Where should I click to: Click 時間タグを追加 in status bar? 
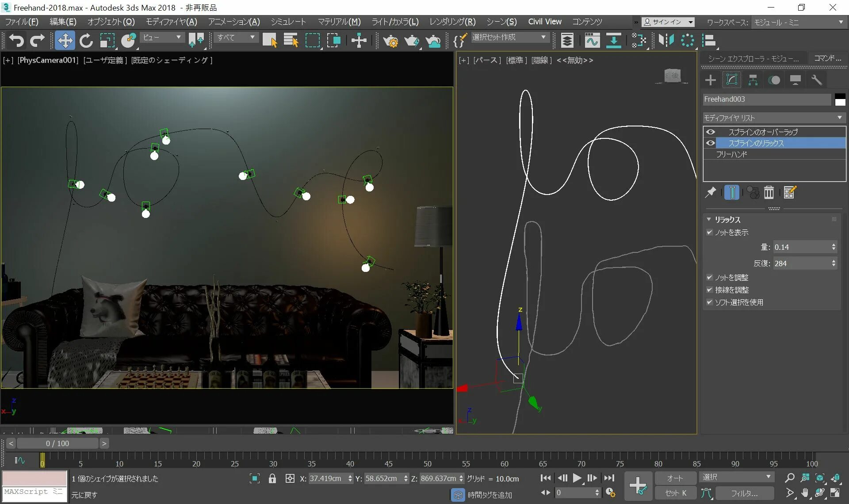pyautogui.click(x=490, y=495)
